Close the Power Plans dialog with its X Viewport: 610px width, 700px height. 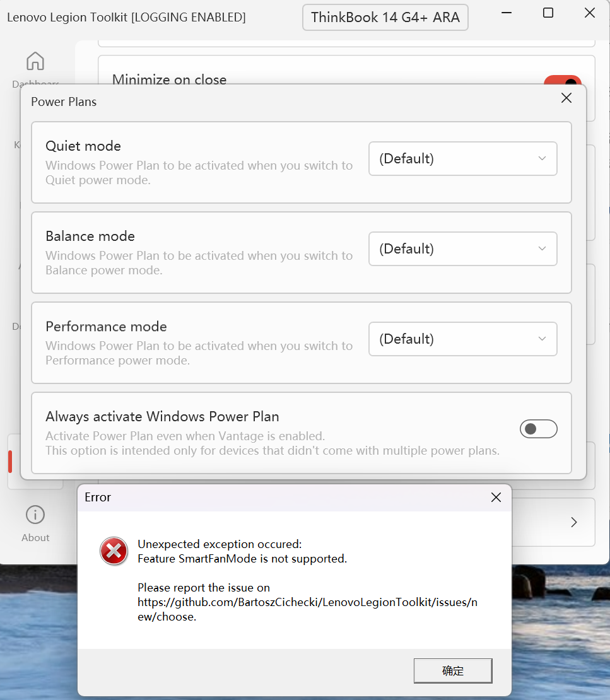[x=566, y=98]
